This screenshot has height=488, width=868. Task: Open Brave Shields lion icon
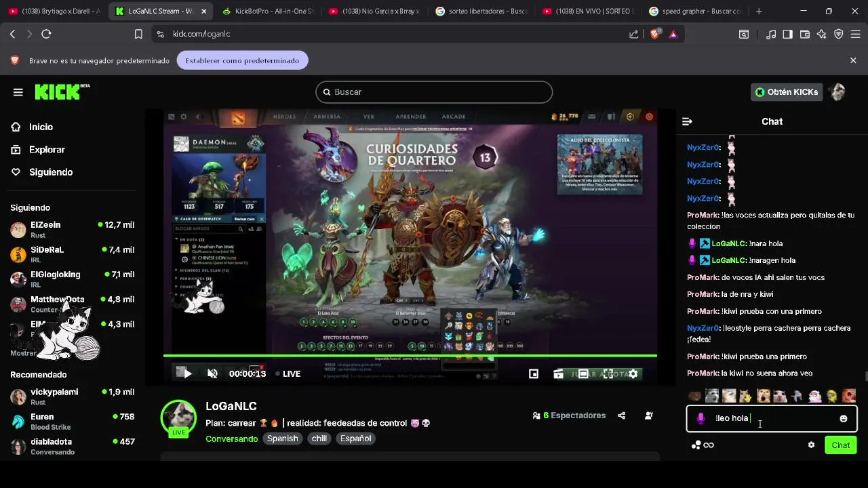[x=654, y=34]
